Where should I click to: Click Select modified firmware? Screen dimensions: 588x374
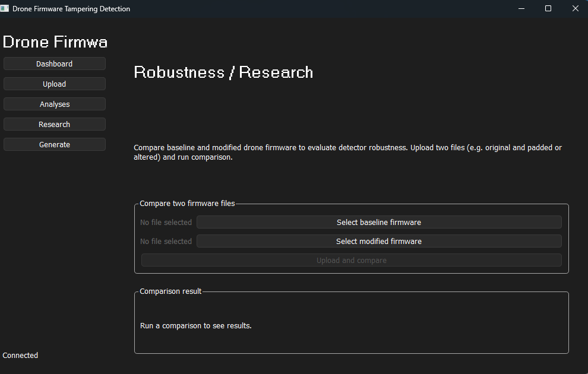coord(378,241)
